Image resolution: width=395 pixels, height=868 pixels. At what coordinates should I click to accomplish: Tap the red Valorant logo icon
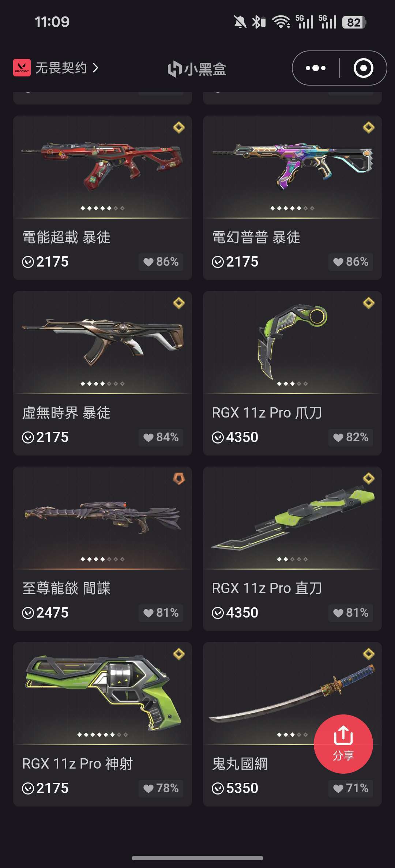[x=22, y=68]
